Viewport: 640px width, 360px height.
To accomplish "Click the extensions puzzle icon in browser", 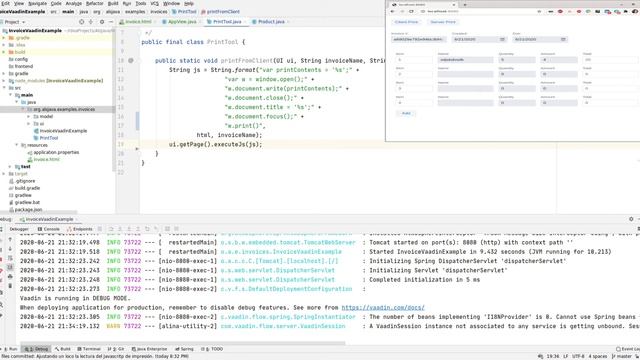I will [626, 11].
